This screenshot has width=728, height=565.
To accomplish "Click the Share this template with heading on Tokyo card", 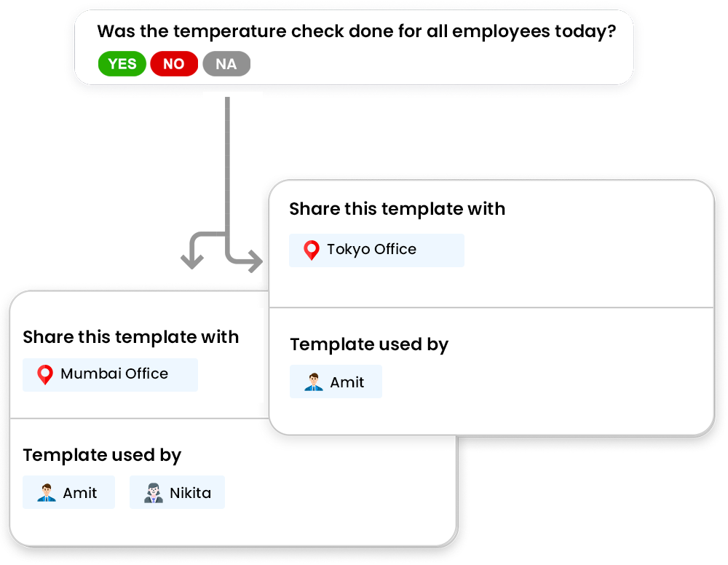I will click(397, 209).
